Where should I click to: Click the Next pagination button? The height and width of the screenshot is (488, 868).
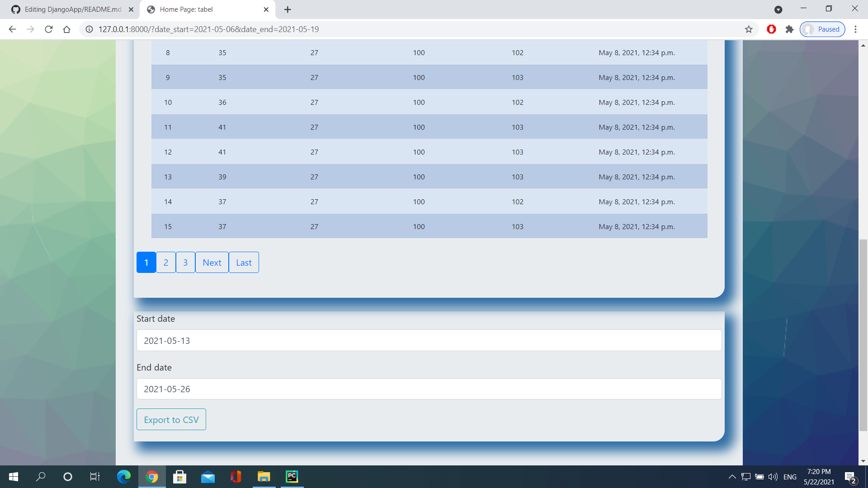212,263
